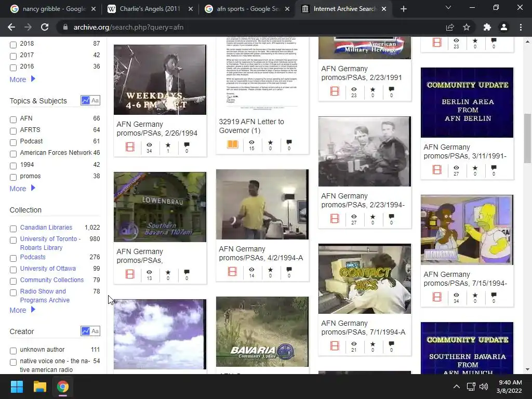Click the Chrome taskbar icon

pyautogui.click(x=62, y=387)
